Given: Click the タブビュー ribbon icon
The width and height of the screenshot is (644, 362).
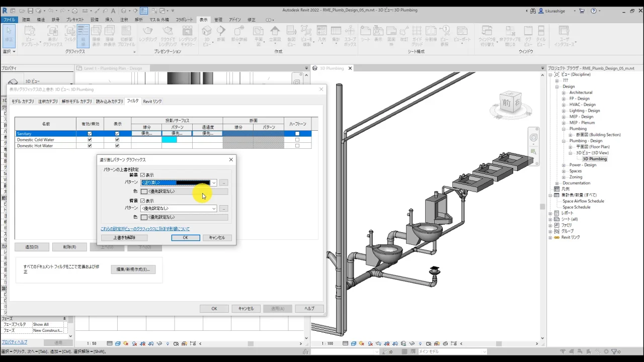Looking at the screenshot, I should [x=528, y=35].
